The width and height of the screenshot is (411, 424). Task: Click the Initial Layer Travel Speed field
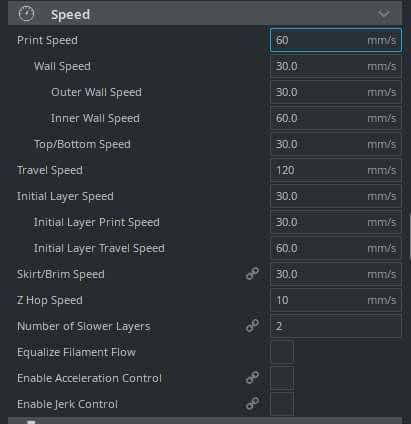[x=336, y=248]
